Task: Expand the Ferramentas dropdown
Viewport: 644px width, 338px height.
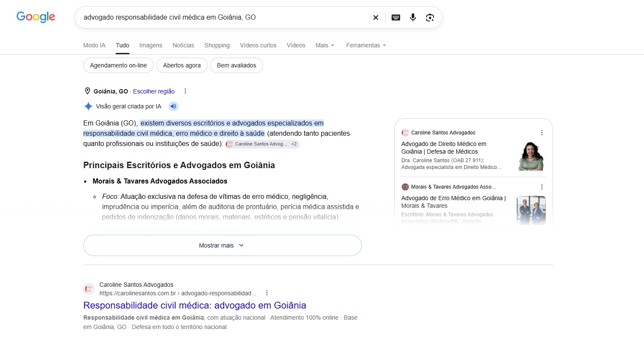Action: [366, 45]
